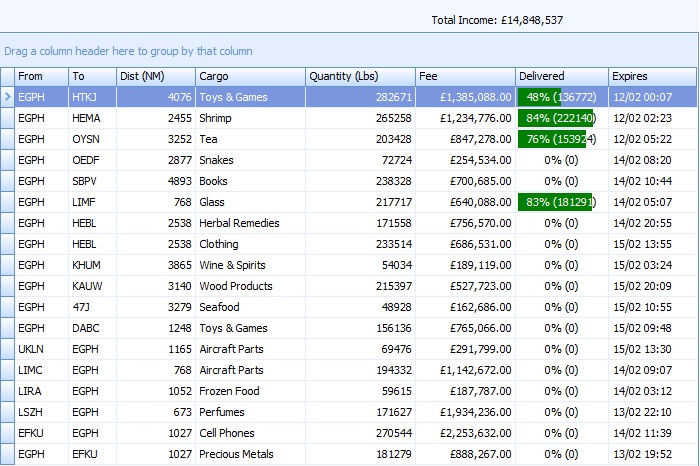Click the HEMA destination cell

92,118
